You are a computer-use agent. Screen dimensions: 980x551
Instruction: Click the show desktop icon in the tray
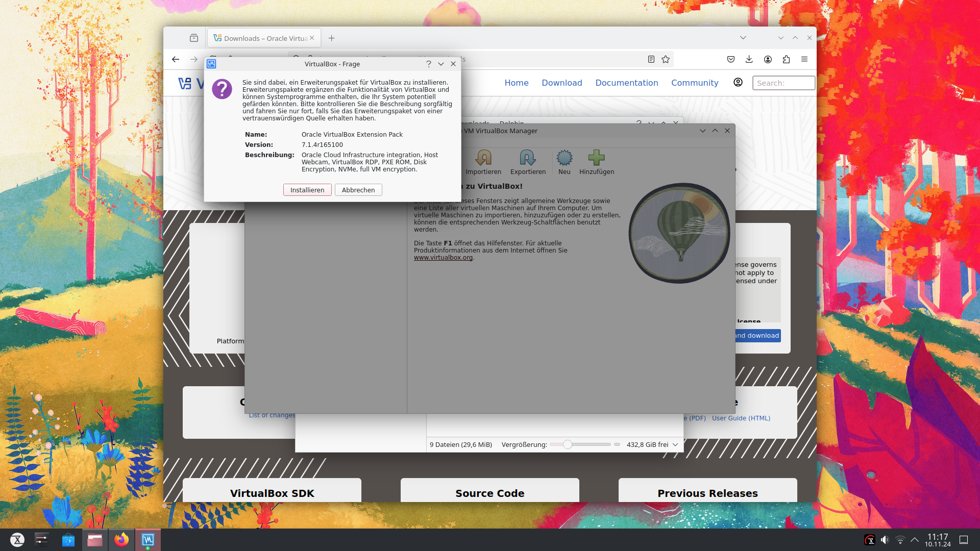click(964, 540)
